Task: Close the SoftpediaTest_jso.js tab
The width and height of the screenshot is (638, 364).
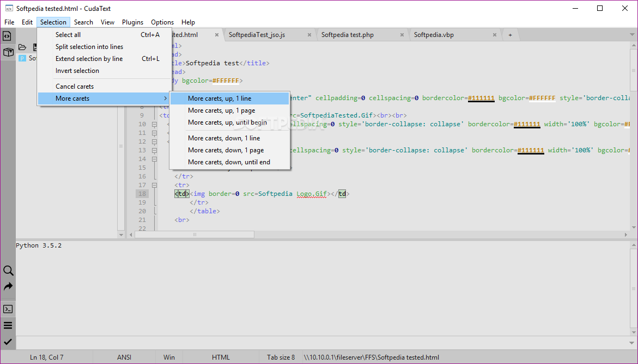Action: pos(309,35)
